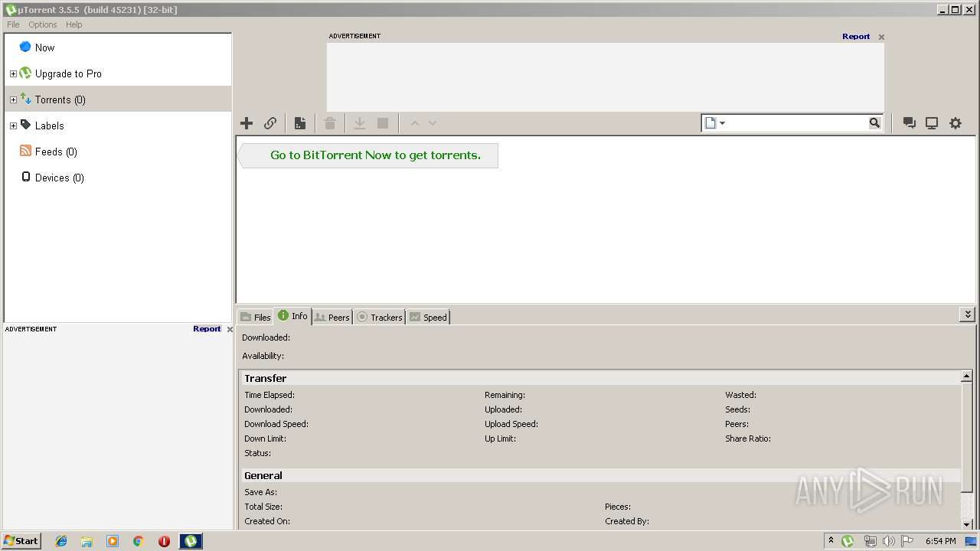Close the sidebar advertisement

tap(230, 330)
